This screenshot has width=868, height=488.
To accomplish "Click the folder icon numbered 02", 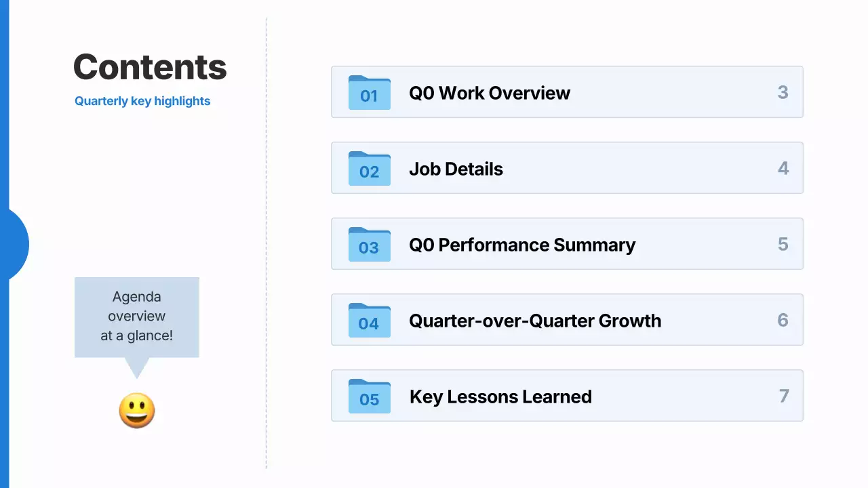I will point(369,169).
